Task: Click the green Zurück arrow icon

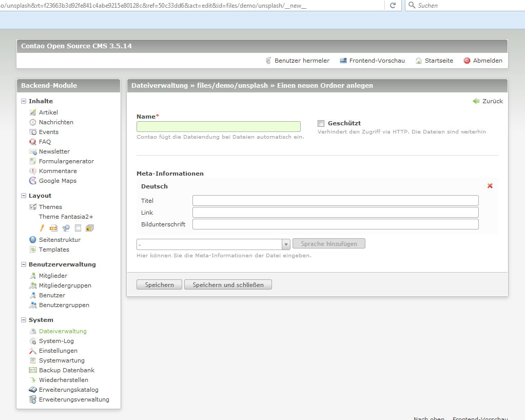Action: [476, 101]
